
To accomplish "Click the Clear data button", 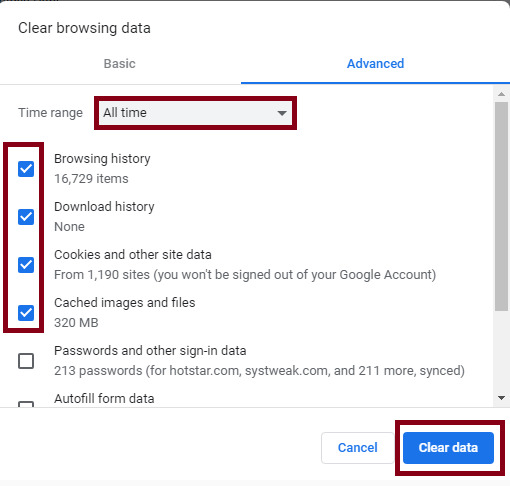I will [448, 447].
